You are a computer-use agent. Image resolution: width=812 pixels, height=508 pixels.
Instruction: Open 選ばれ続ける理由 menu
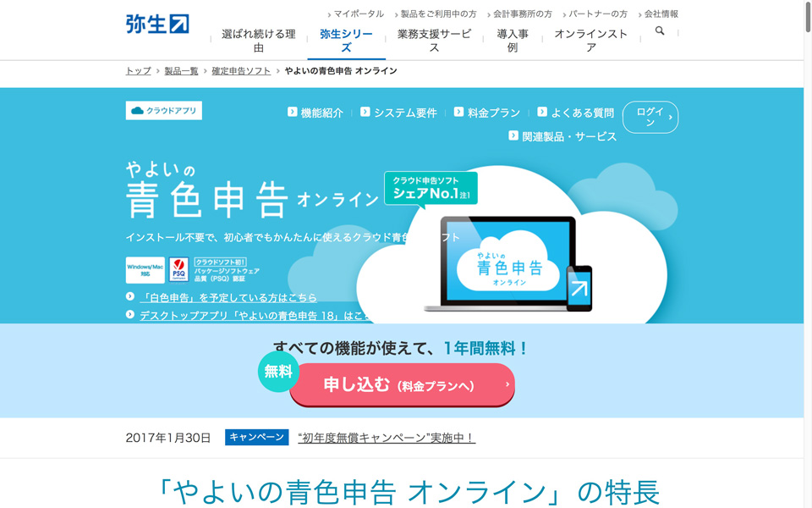[259, 41]
